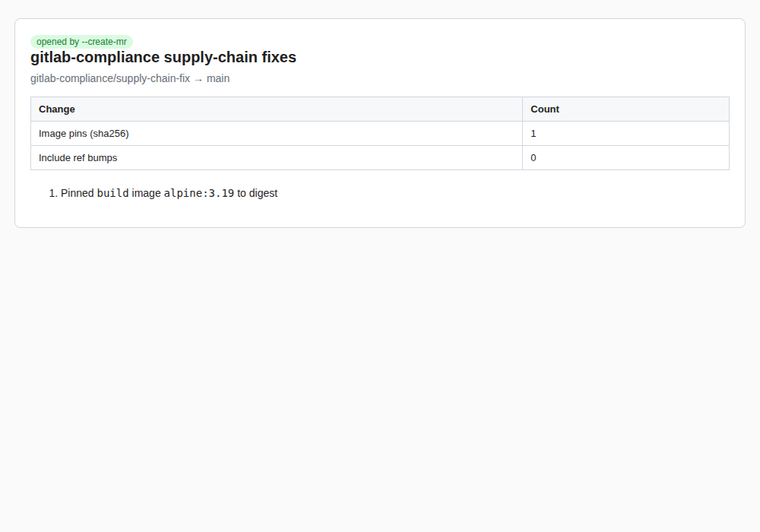The width and height of the screenshot is (760, 532).
Task: Click the arrow between branch names
Action: (x=198, y=80)
